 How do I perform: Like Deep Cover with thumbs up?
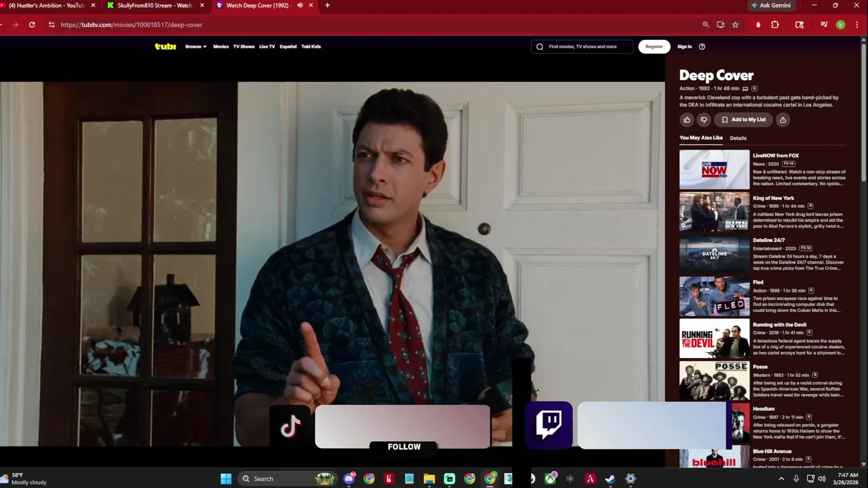[687, 119]
